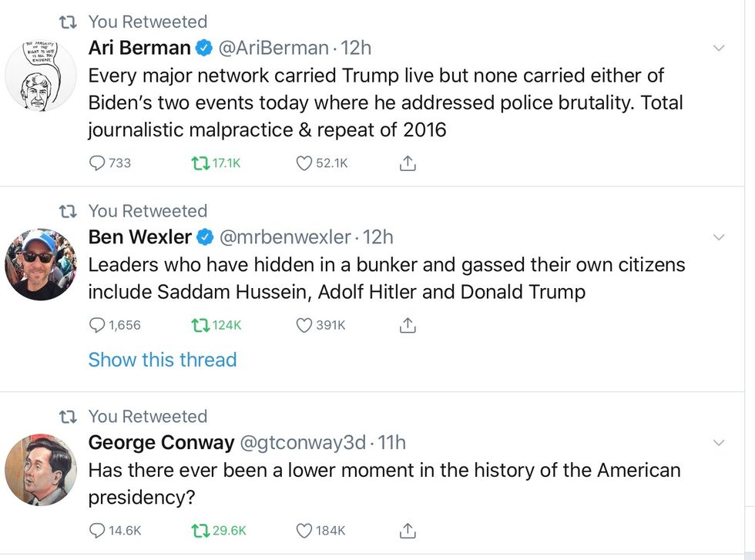The width and height of the screenshot is (755, 560).
Task: Open Ben Wexler's profile picture
Action: (41, 264)
